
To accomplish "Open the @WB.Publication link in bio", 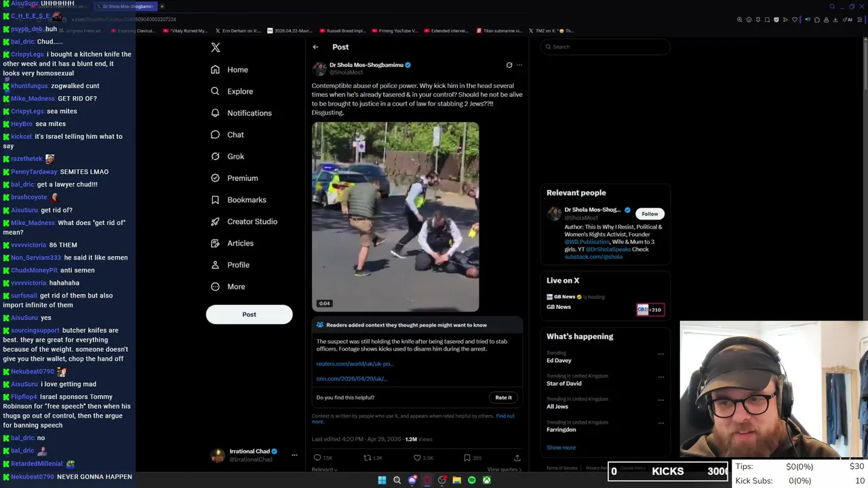I will (x=587, y=242).
